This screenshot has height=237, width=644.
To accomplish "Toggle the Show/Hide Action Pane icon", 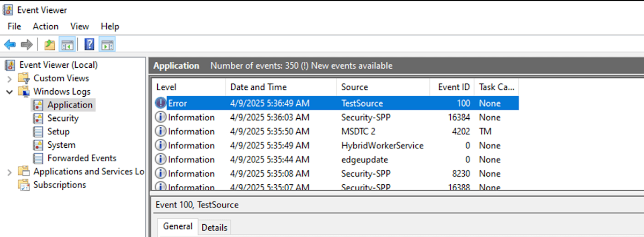I will tap(107, 44).
